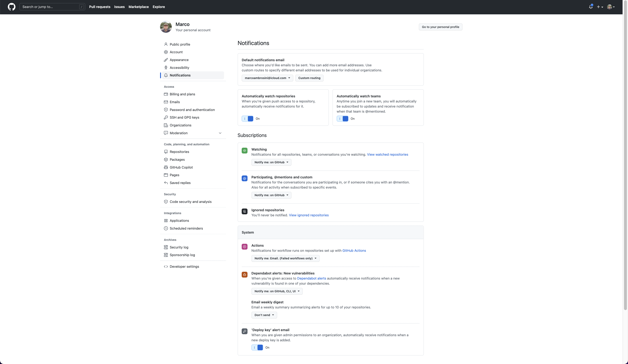Click the search or jump to field
This screenshot has width=628, height=364.
[x=52, y=7]
